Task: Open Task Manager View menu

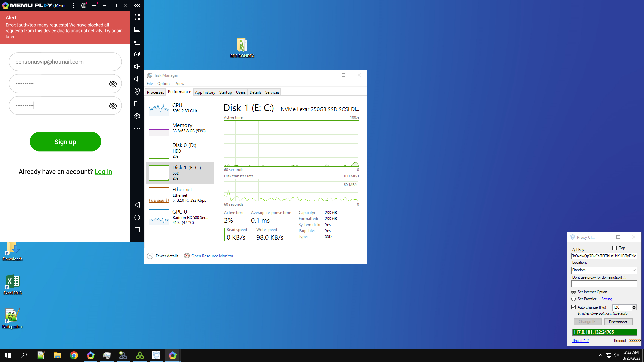Action: coord(180,84)
